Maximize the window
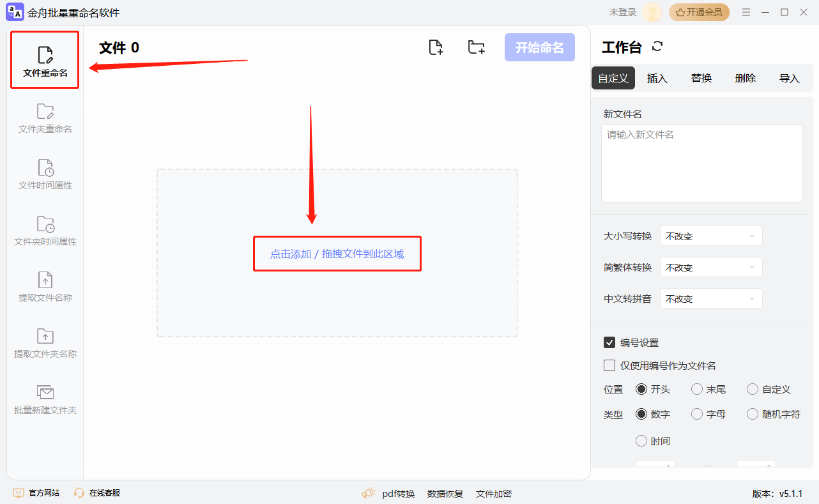The image size is (819, 504). coord(785,12)
